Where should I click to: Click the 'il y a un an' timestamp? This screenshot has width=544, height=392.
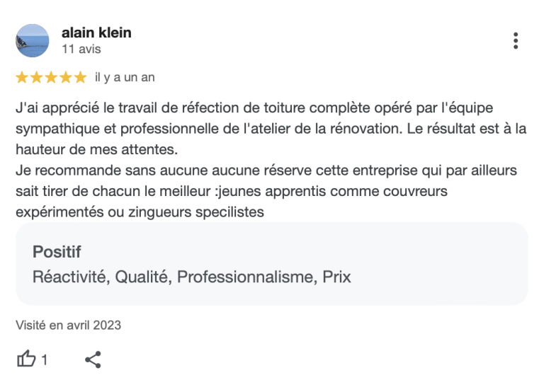(x=125, y=77)
